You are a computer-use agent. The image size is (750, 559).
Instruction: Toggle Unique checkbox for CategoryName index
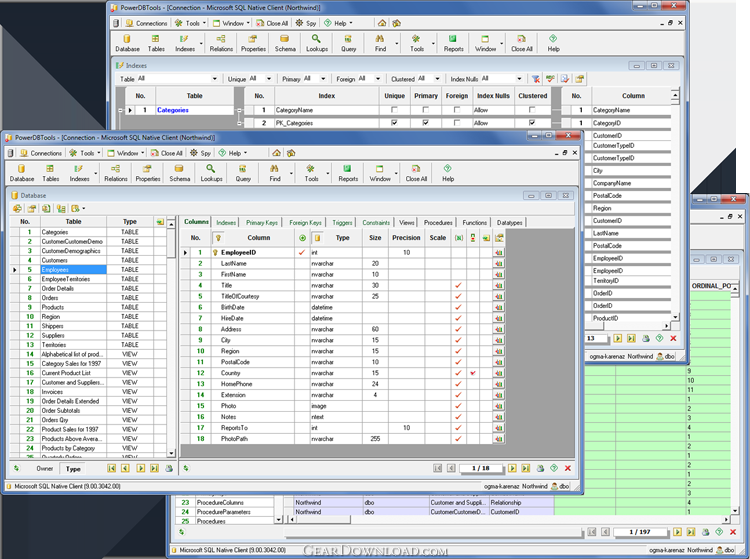(394, 110)
